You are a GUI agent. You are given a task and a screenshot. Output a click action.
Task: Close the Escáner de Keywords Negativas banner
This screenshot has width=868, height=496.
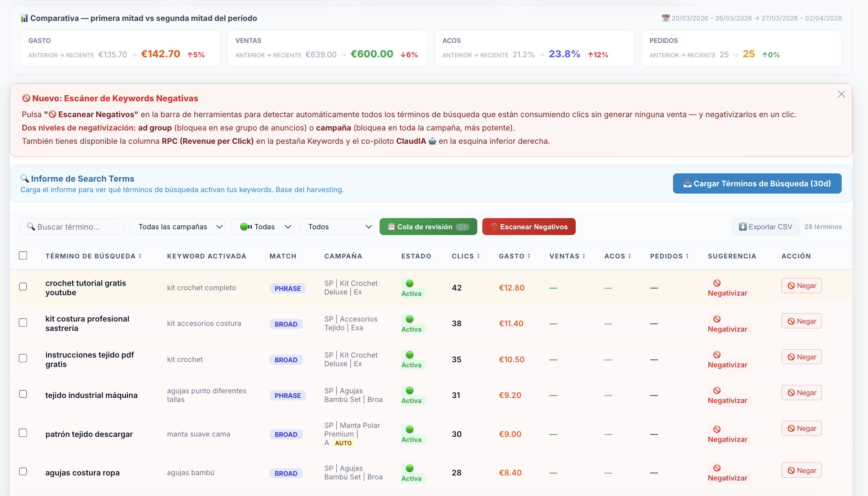pyautogui.click(x=841, y=94)
